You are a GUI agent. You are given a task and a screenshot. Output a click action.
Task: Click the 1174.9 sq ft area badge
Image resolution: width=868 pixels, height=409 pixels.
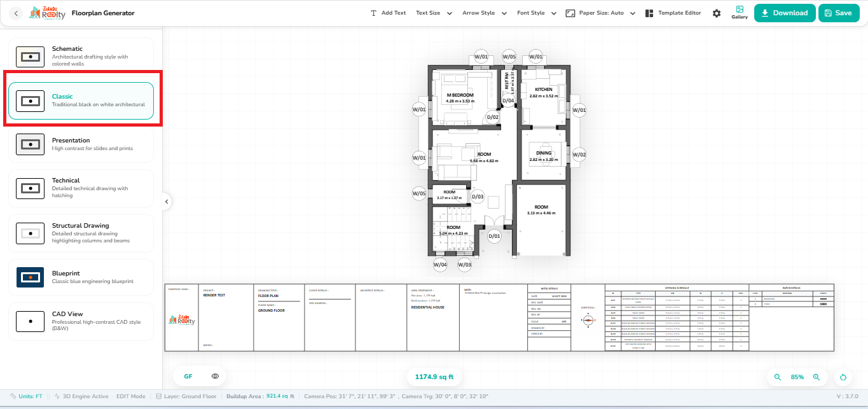tap(434, 377)
